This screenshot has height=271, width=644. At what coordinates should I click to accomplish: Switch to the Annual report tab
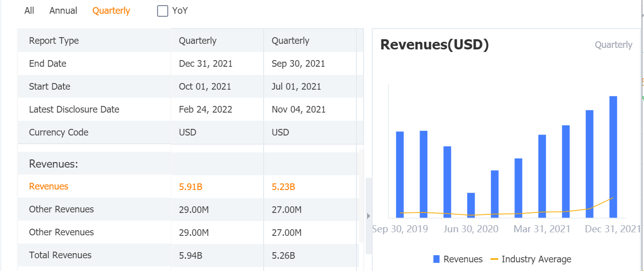63,11
